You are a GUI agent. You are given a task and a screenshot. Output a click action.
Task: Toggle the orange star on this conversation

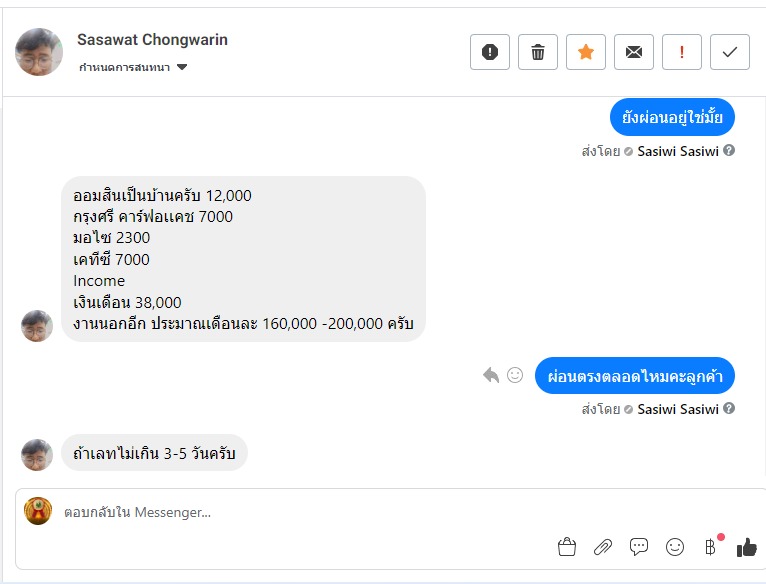coord(586,52)
